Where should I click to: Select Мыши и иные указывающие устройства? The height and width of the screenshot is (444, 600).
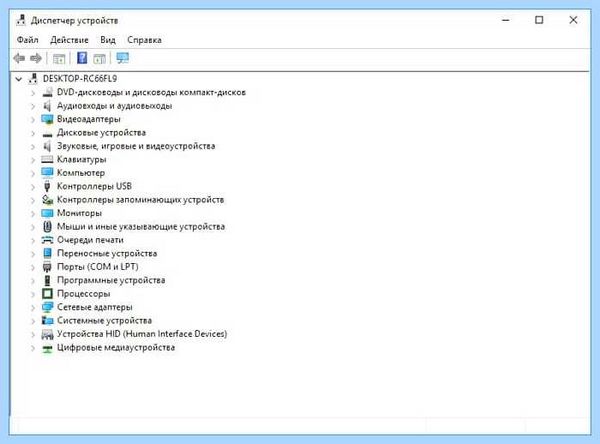click(141, 226)
